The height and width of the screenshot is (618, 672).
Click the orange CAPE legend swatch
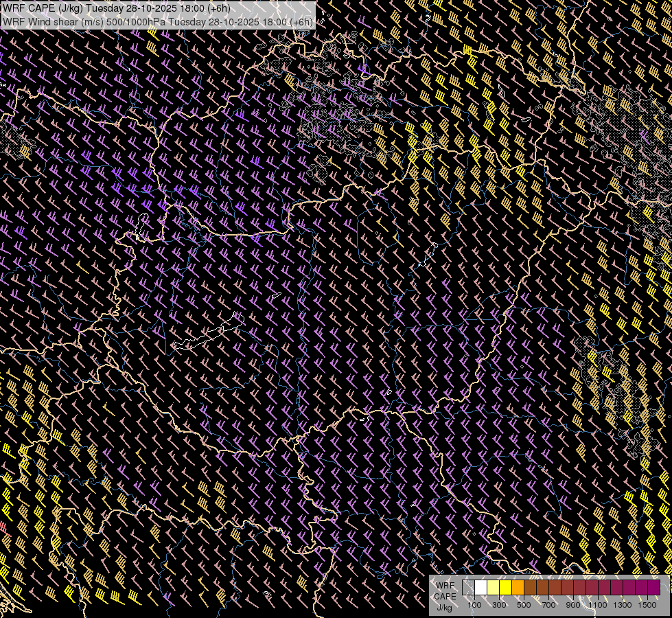[518, 587]
